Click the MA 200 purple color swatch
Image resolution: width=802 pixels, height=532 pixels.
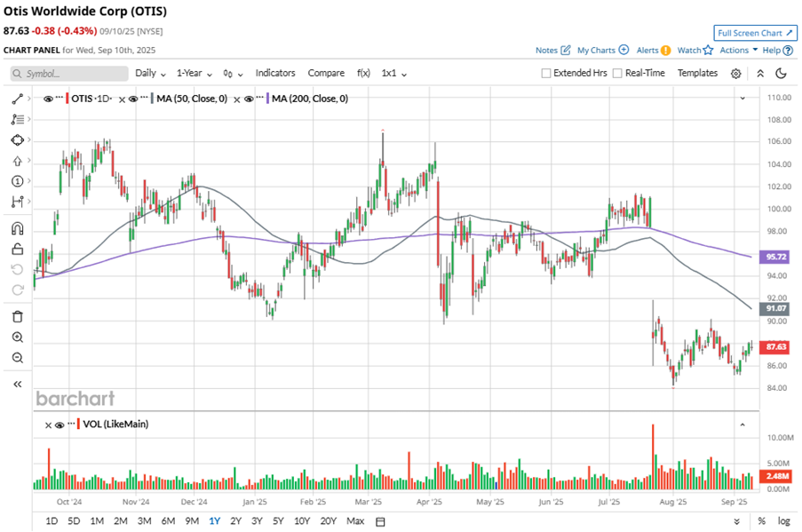pyautogui.click(x=267, y=99)
